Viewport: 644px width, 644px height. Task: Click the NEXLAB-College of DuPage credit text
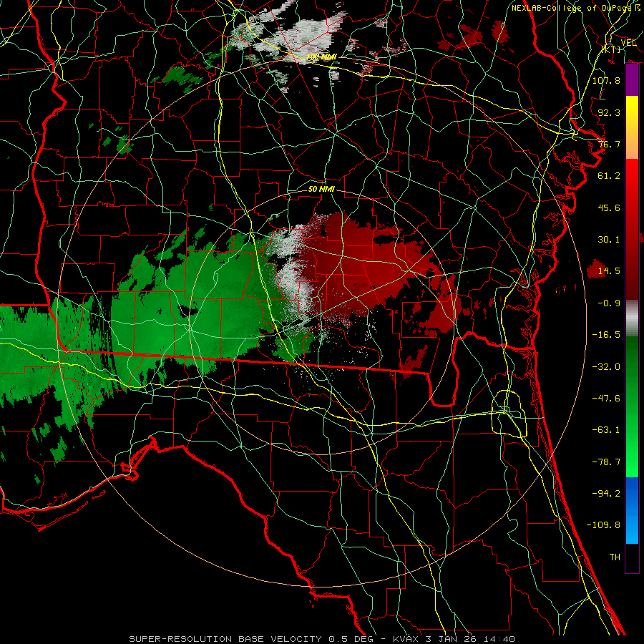tap(573, 8)
